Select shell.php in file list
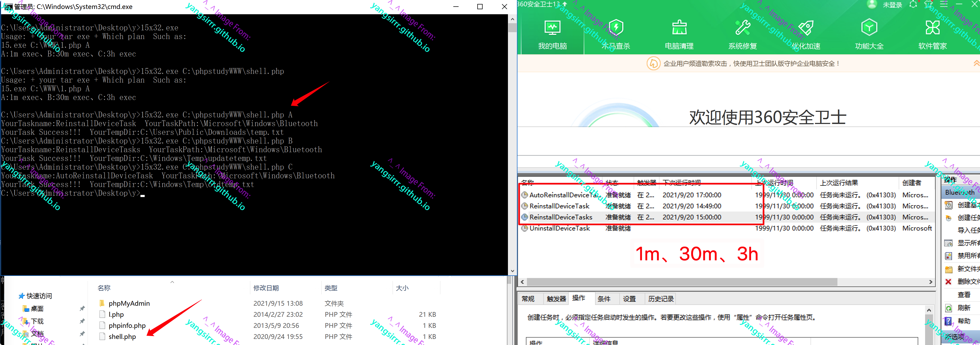The height and width of the screenshot is (345, 980). pos(122,337)
